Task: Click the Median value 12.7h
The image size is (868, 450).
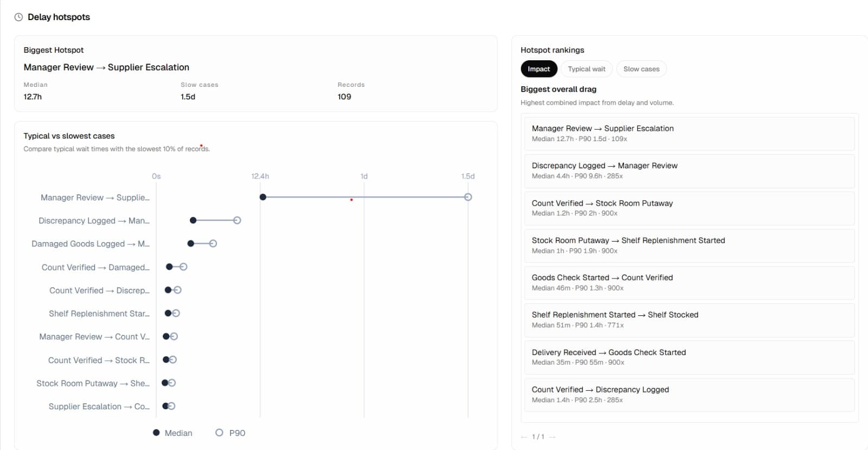Action: click(x=33, y=97)
